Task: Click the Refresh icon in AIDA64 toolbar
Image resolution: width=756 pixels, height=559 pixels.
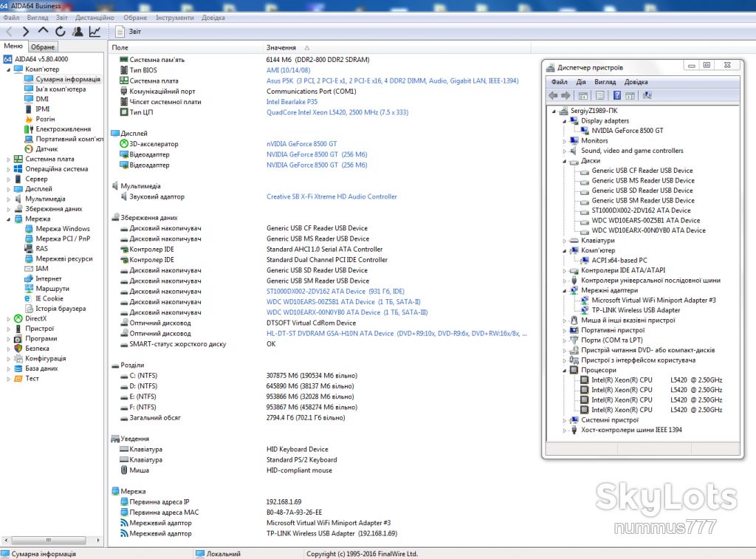Action: [61, 32]
